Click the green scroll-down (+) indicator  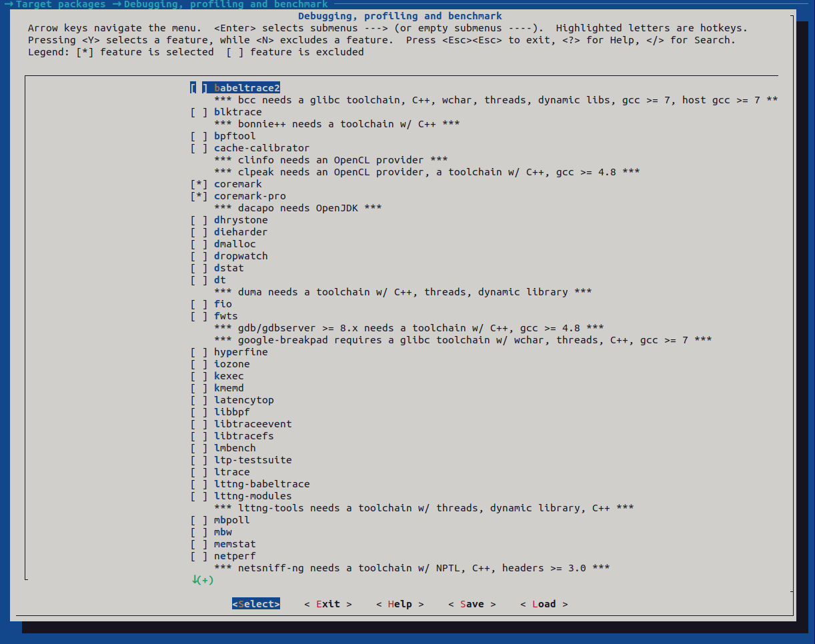point(202,580)
